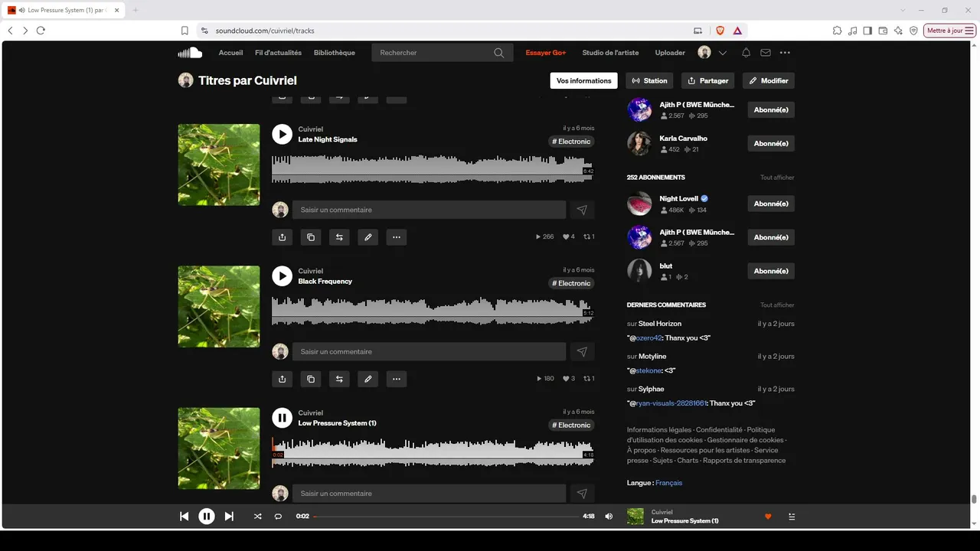Repost the Black Frequency track

tap(339, 379)
